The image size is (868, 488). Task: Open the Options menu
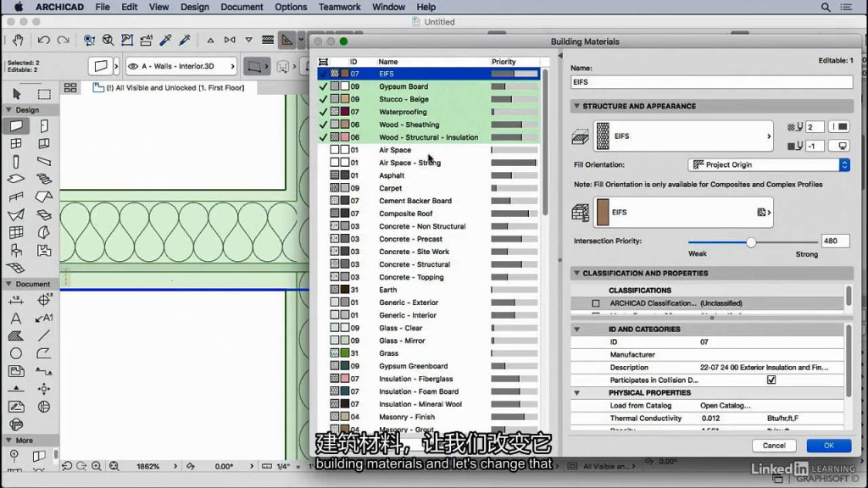(291, 7)
